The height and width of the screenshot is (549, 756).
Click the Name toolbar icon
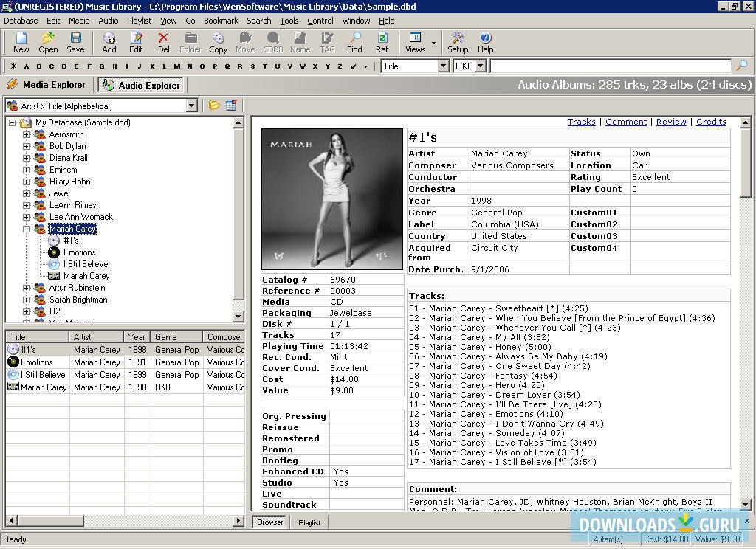pyautogui.click(x=300, y=42)
